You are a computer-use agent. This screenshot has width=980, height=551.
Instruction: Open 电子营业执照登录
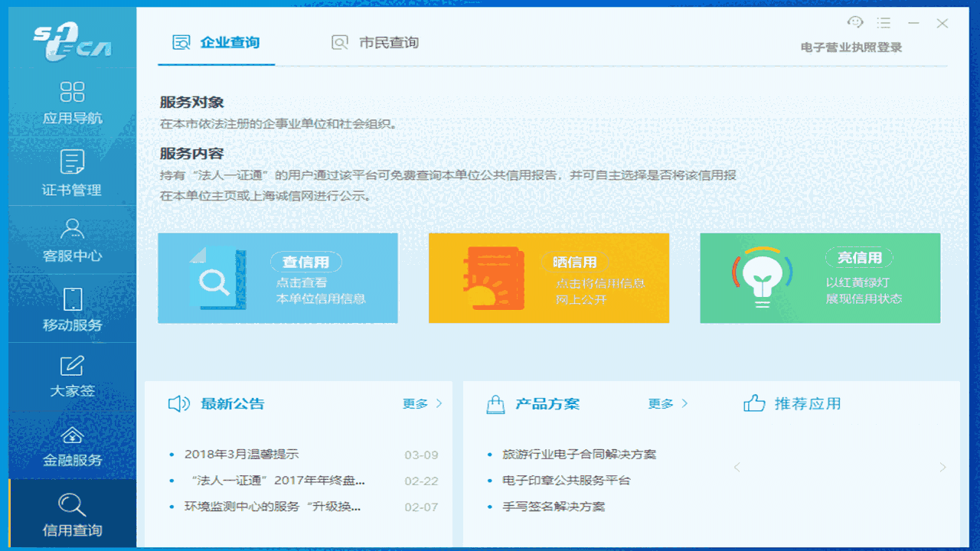coord(851,47)
